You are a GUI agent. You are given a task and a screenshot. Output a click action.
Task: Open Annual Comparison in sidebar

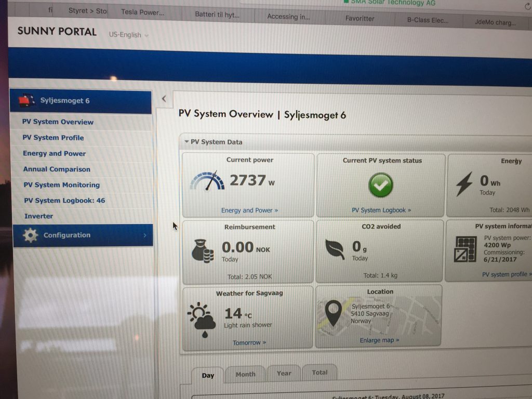pyautogui.click(x=57, y=169)
